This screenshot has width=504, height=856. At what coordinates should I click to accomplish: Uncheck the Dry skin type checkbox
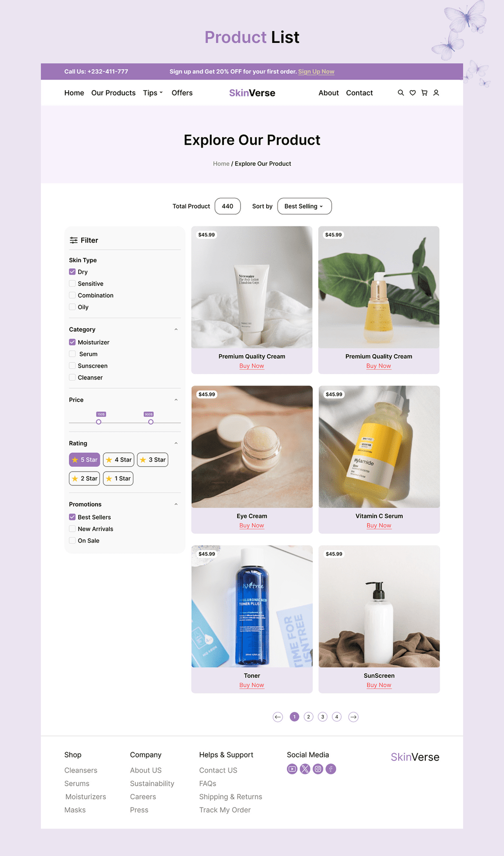pyautogui.click(x=72, y=272)
